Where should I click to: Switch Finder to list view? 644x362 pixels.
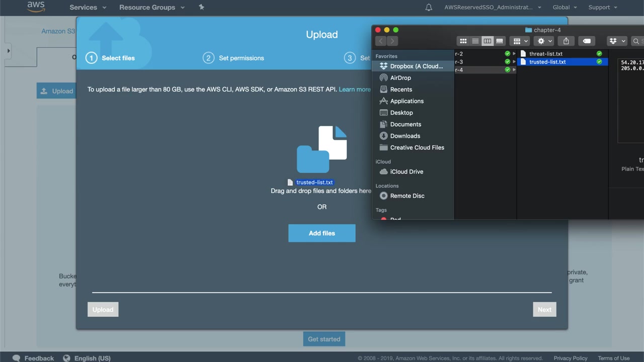pyautogui.click(x=475, y=41)
